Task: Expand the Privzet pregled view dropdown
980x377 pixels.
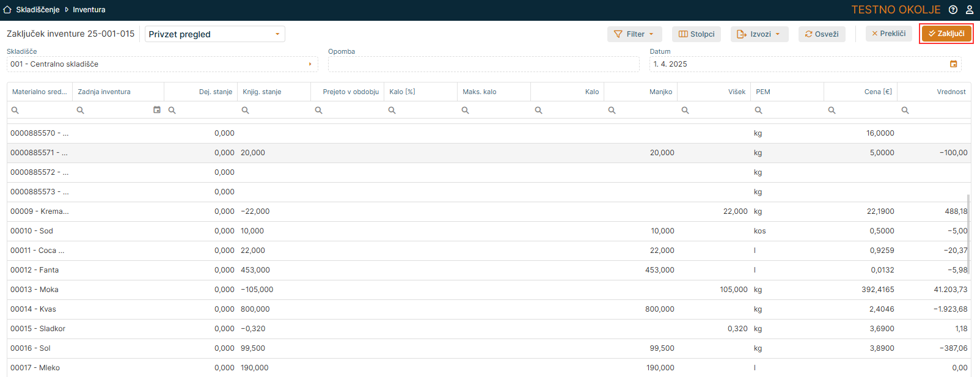Action: click(x=277, y=34)
